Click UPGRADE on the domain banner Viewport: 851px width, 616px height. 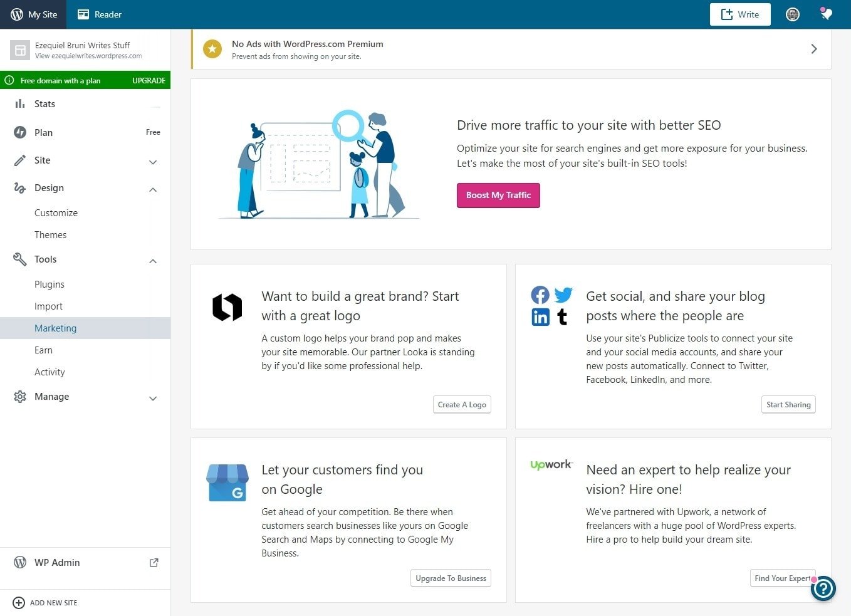tap(149, 81)
